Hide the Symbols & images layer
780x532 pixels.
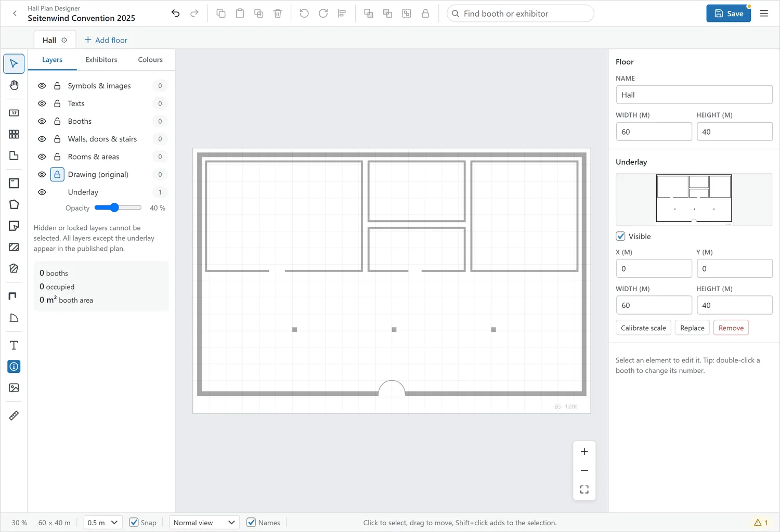click(42, 86)
